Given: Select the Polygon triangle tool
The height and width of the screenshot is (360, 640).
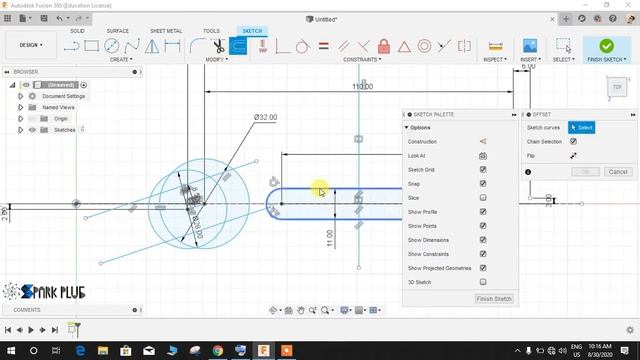Looking at the screenshot, I should pos(152,46).
